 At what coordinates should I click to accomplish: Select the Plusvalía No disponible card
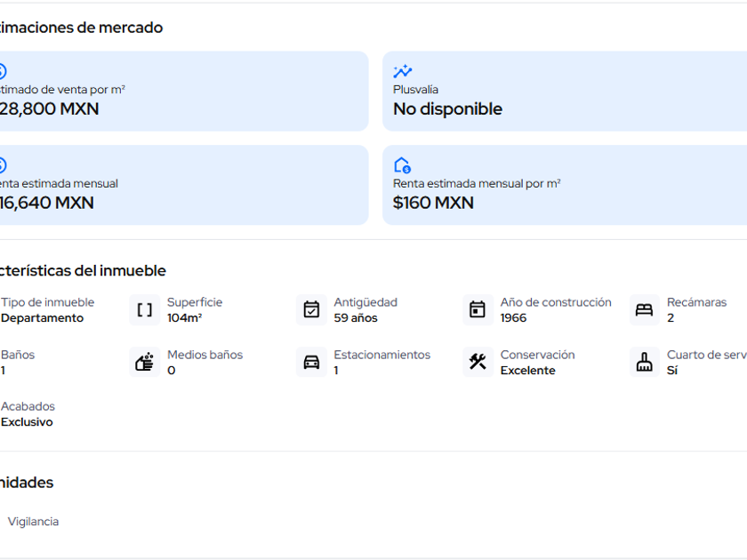click(x=565, y=91)
